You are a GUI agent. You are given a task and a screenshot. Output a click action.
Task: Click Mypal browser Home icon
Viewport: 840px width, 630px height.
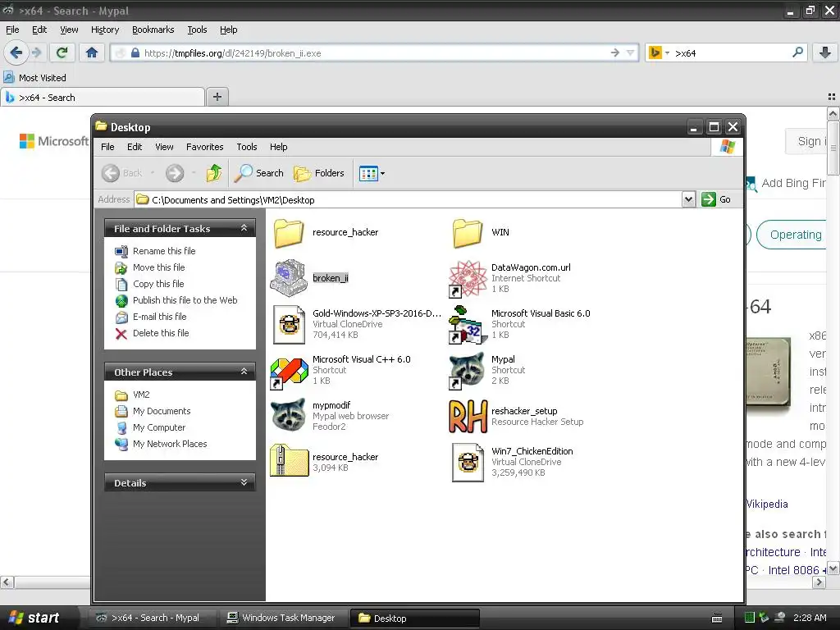pos(92,52)
